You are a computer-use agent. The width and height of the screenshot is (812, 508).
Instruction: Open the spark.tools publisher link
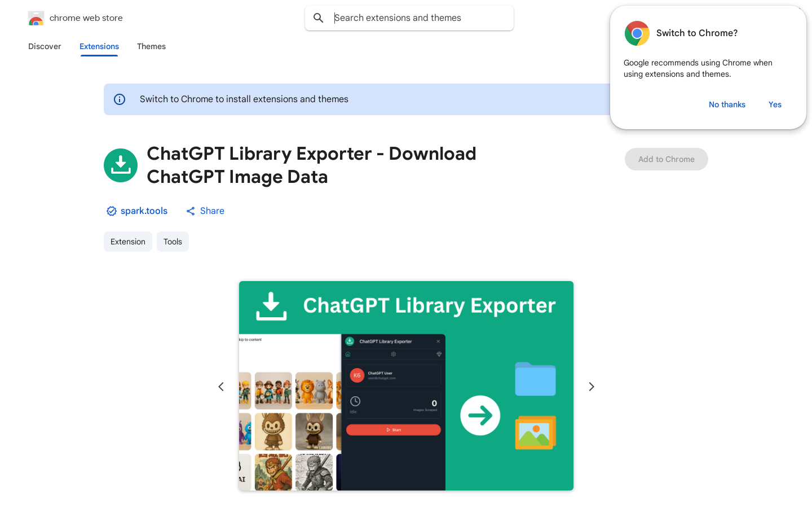click(144, 211)
